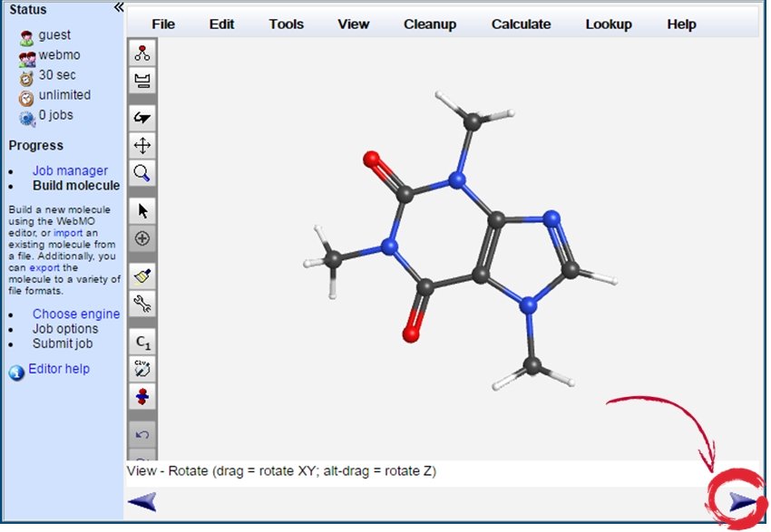Select the Build tool in the editor toolbar
771x532 pixels.
(141, 53)
